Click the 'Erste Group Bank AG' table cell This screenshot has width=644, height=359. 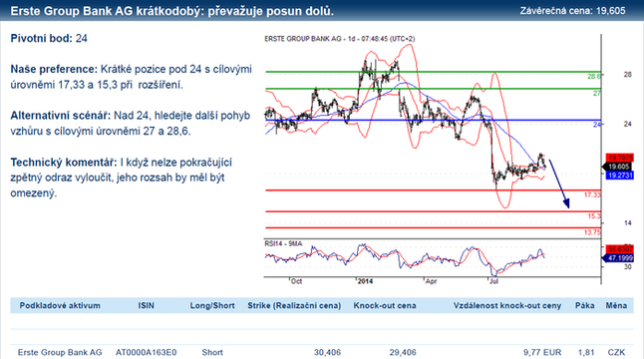(60, 352)
